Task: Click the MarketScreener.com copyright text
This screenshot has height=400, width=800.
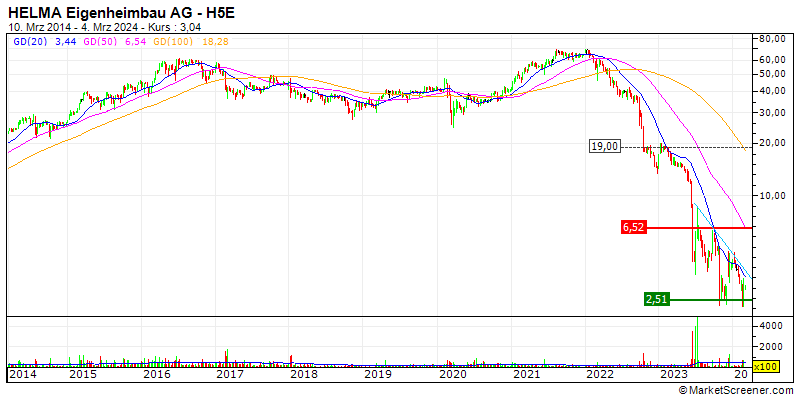Action: 737,390
